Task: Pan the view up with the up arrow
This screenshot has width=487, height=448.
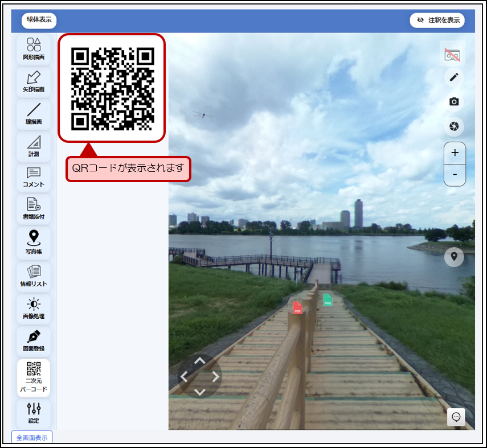Action: (199, 361)
